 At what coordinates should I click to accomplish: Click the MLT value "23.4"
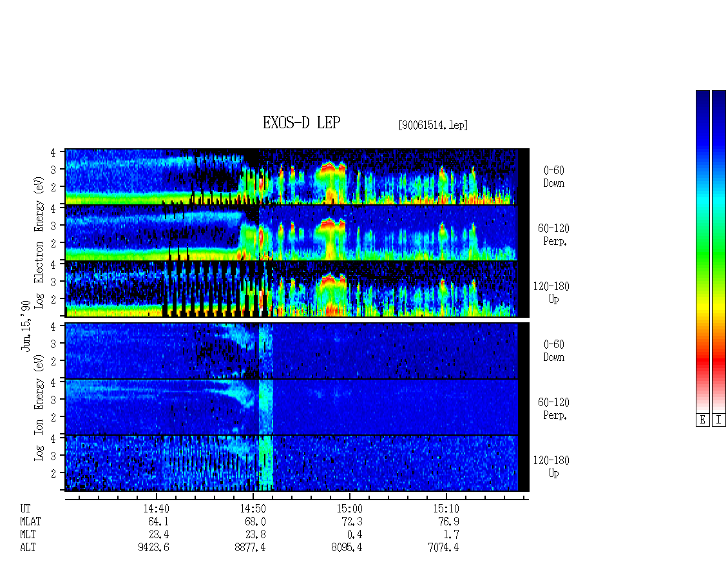pos(158,534)
